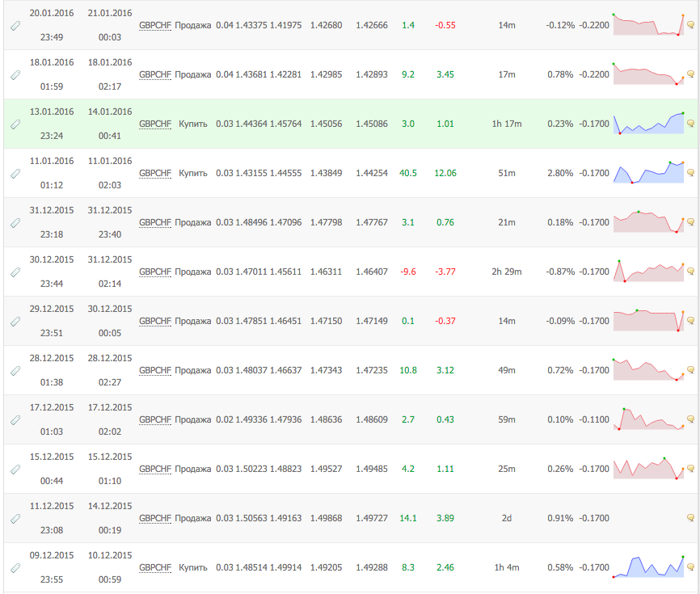Viewport: 700px width, 594px height.
Task: Open comment bubble for the trade with profit 0.76
Action: pos(690,221)
